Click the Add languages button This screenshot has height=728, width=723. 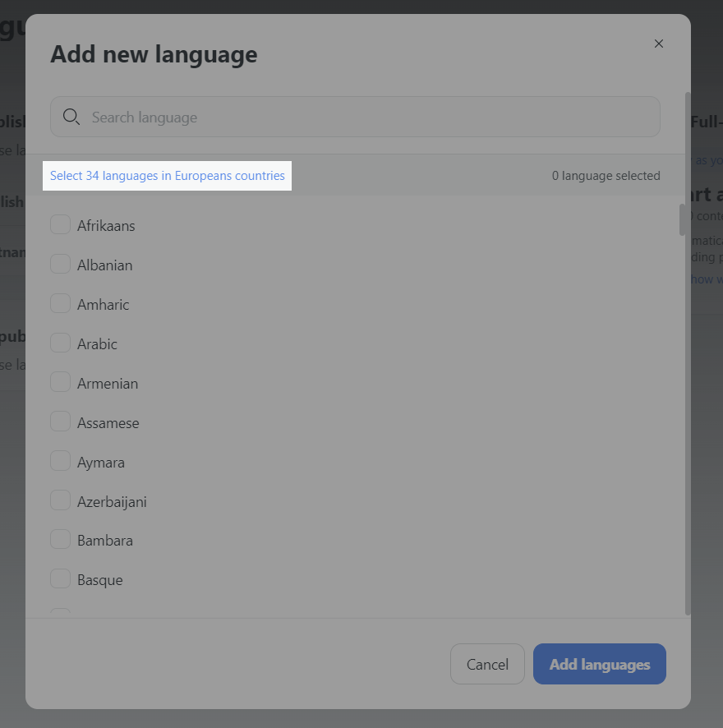pyautogui.click(x=599, y=664)
